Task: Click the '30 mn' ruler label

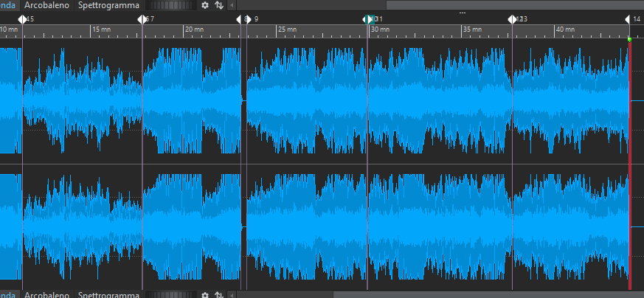Action: pos(380,30)
